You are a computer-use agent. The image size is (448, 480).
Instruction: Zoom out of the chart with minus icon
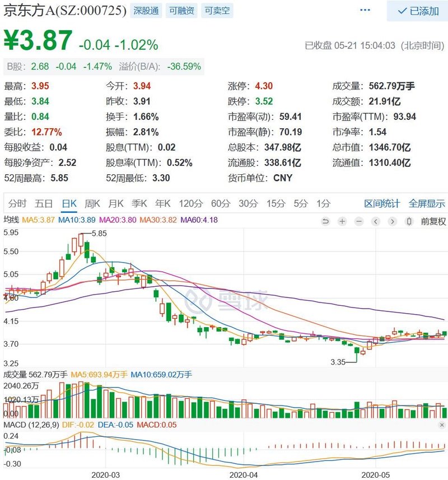pyautogui.click(x=358, y=222)
